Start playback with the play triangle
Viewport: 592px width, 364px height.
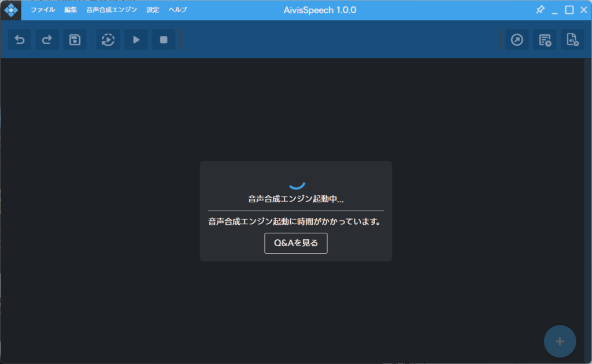[x=136, y=40]
